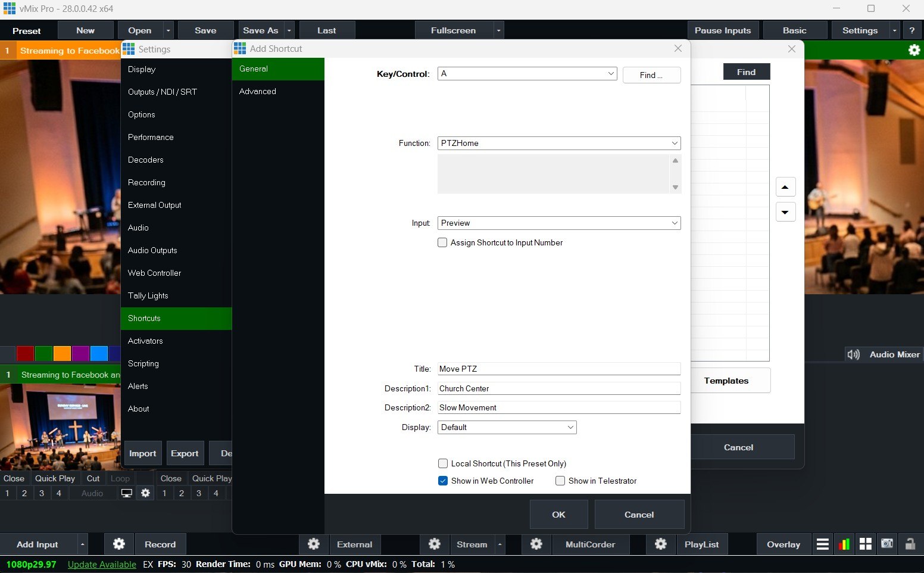Open Record settings gear
This screenshot has height=573, width=924.
point(119,544)
